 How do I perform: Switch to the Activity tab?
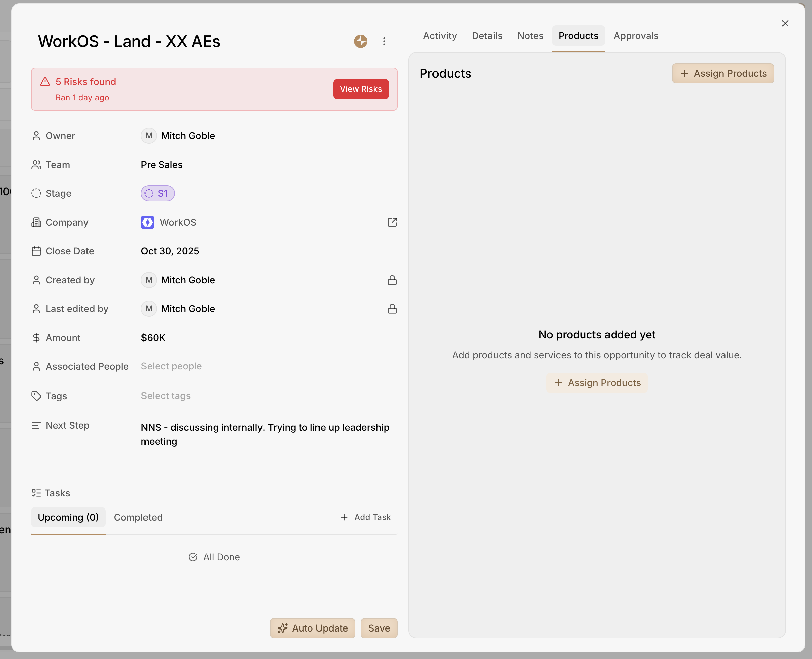tap(440, 36)
